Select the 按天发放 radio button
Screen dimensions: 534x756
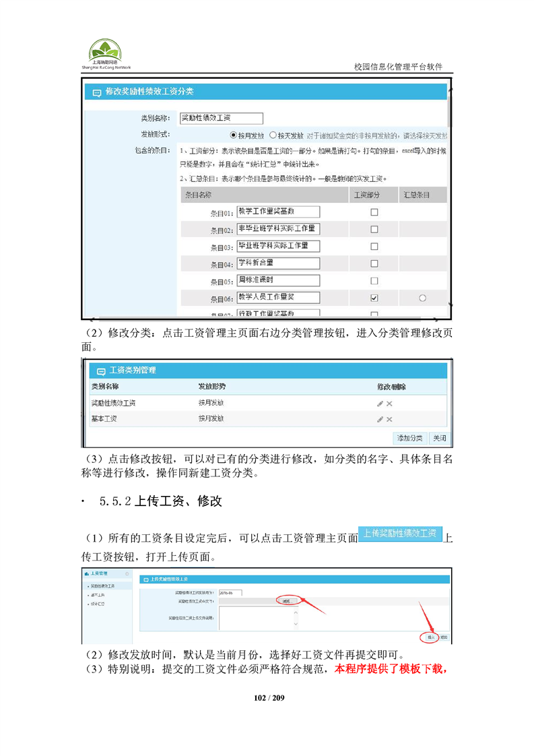(273, 135)
